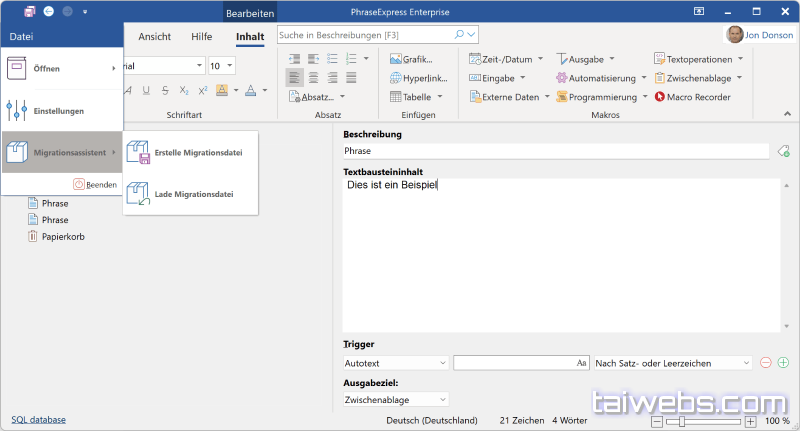Toggle strikethrough formatting
The height and width of the screenshot is (431, 800).
(165, 90)
